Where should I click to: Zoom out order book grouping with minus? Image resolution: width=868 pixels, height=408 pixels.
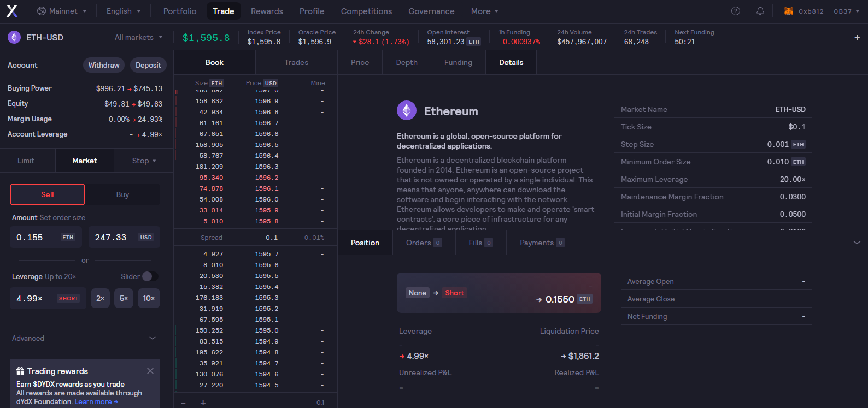pyautogui.click(x=184, y=403)
